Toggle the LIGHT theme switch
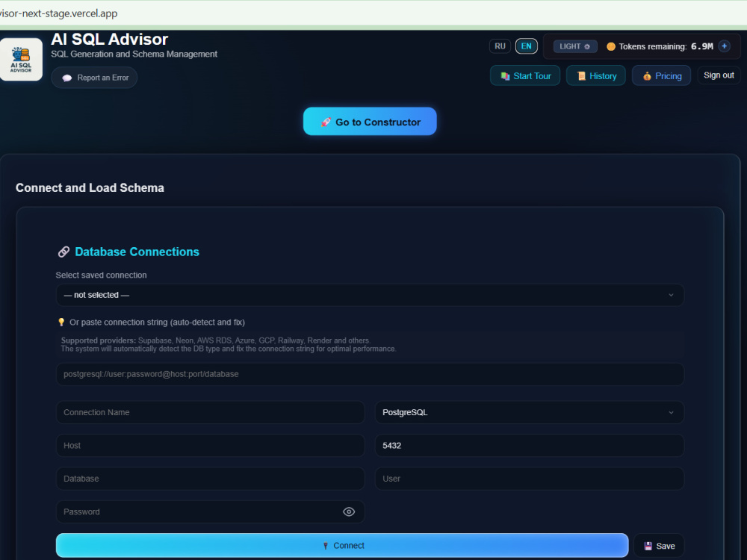 pos(575,46)
